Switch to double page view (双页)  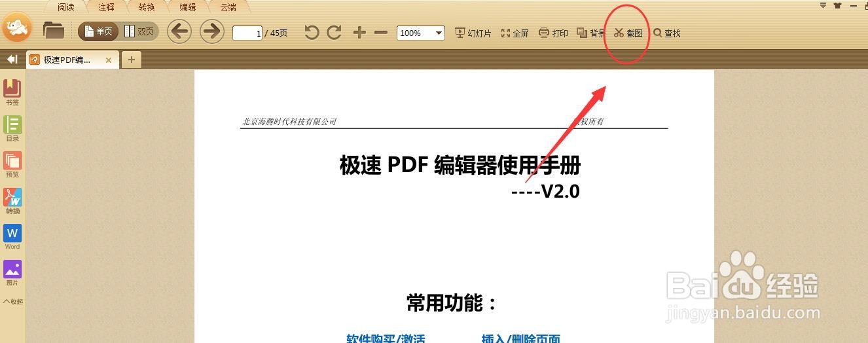coord(139,31)
